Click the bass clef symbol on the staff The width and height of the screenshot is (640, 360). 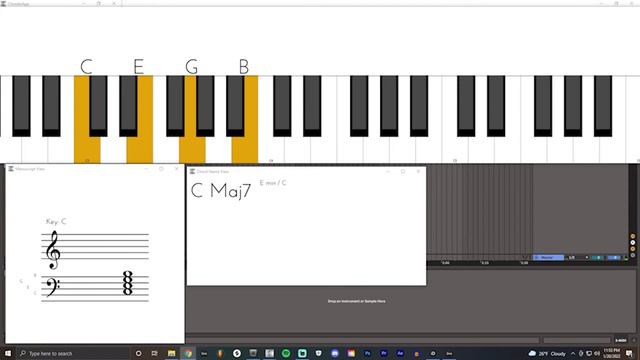coord(53,287)
